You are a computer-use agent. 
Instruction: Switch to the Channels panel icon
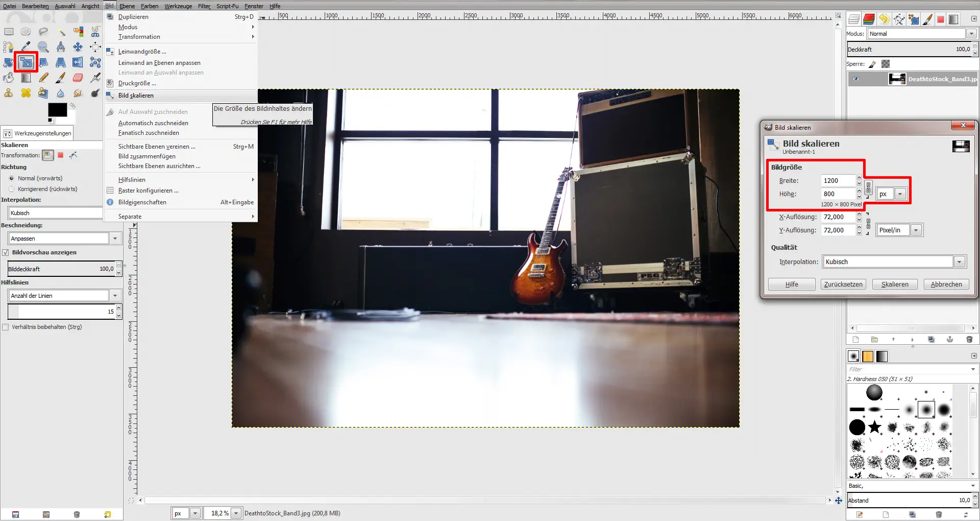pos(868,19)
